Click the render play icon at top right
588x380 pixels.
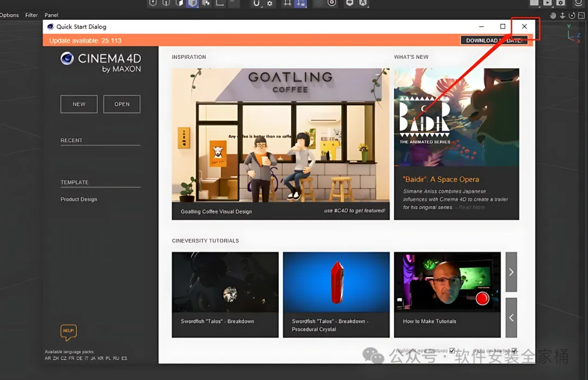coord(548,3)
